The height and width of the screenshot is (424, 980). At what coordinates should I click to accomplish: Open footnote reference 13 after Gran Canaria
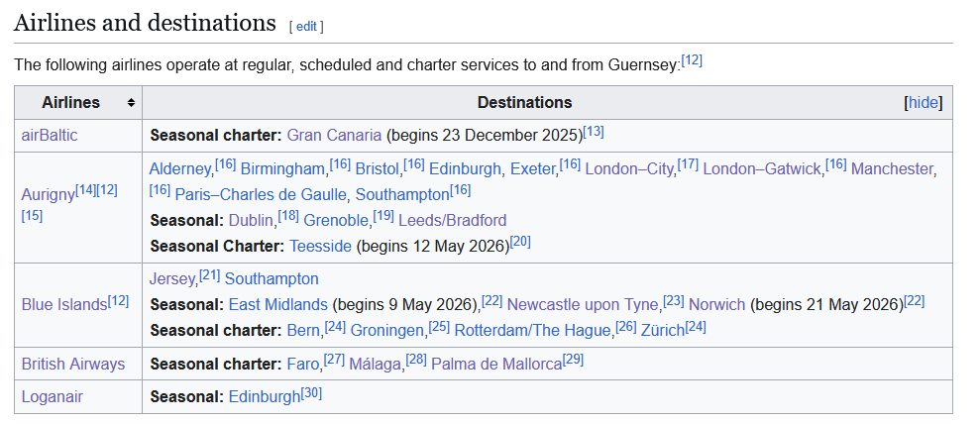594,132
